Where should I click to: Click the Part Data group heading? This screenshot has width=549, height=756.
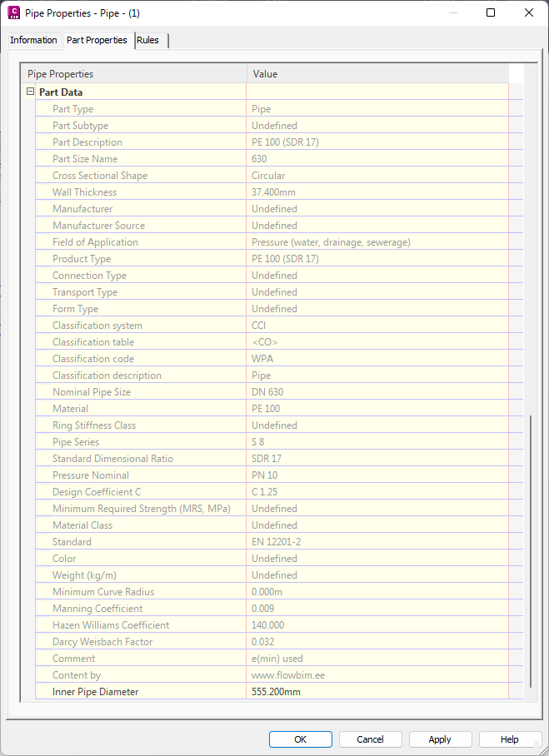61,92
